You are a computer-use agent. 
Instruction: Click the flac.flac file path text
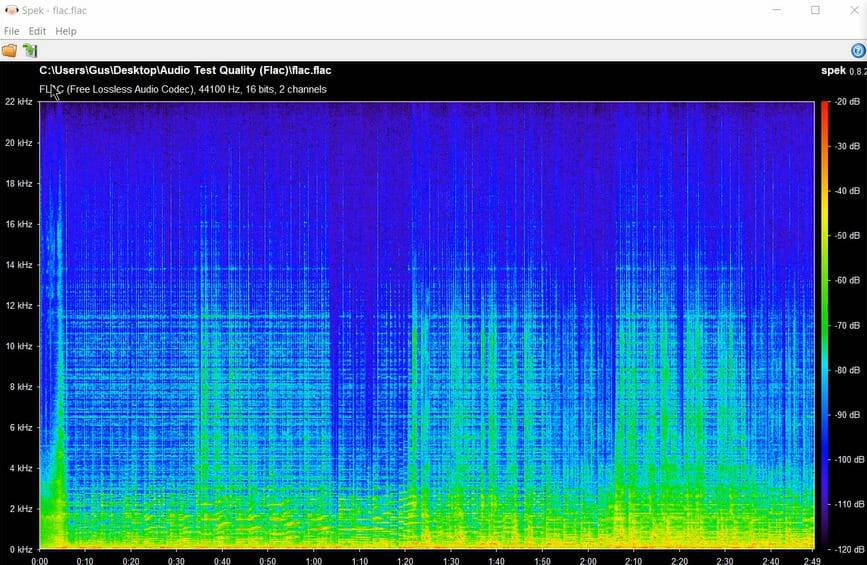[x=185, y=70]
